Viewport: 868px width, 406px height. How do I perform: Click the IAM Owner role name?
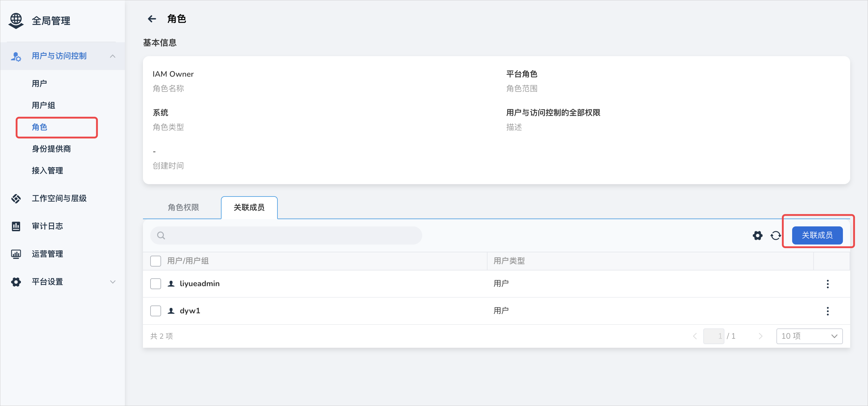[173, 74]
